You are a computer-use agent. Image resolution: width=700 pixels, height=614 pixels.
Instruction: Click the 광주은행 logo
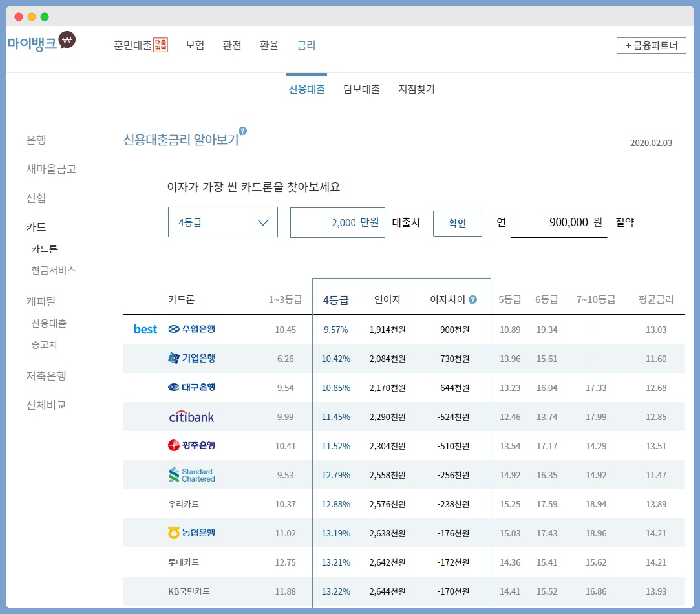(x=191, y=445)
